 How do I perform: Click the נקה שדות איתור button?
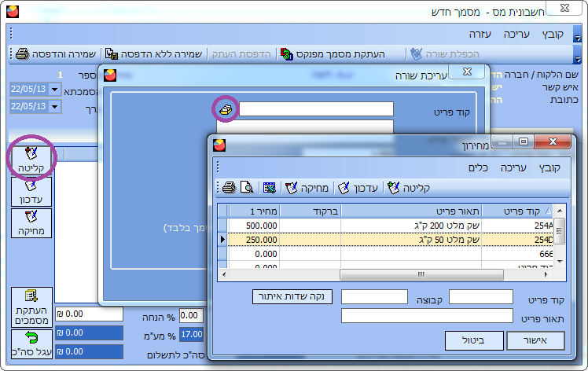(292, 296)
